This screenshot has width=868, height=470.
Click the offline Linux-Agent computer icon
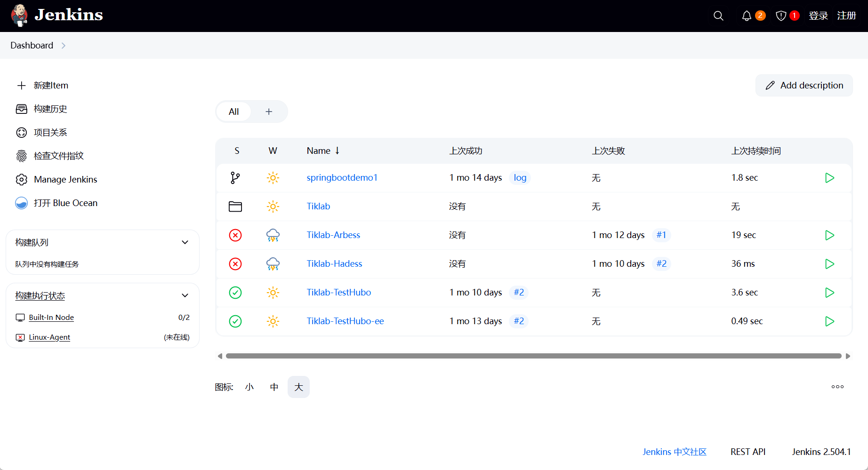click(20, 337)
